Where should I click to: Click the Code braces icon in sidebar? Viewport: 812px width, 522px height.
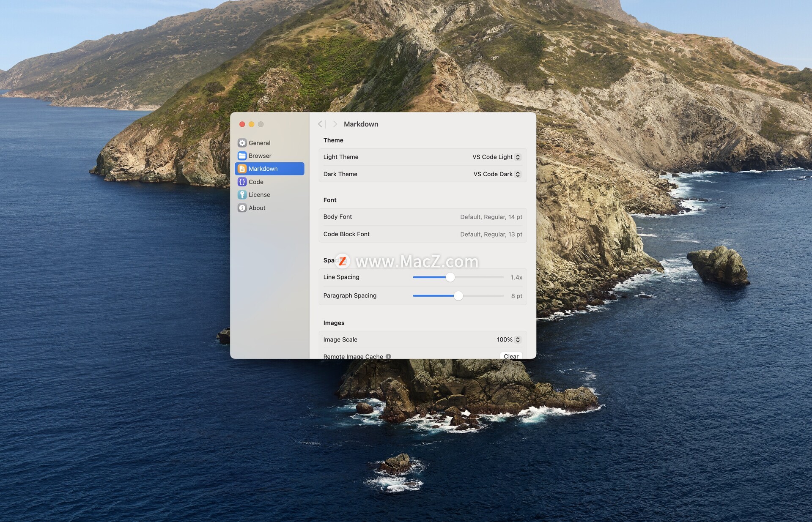tap(242, 182)
